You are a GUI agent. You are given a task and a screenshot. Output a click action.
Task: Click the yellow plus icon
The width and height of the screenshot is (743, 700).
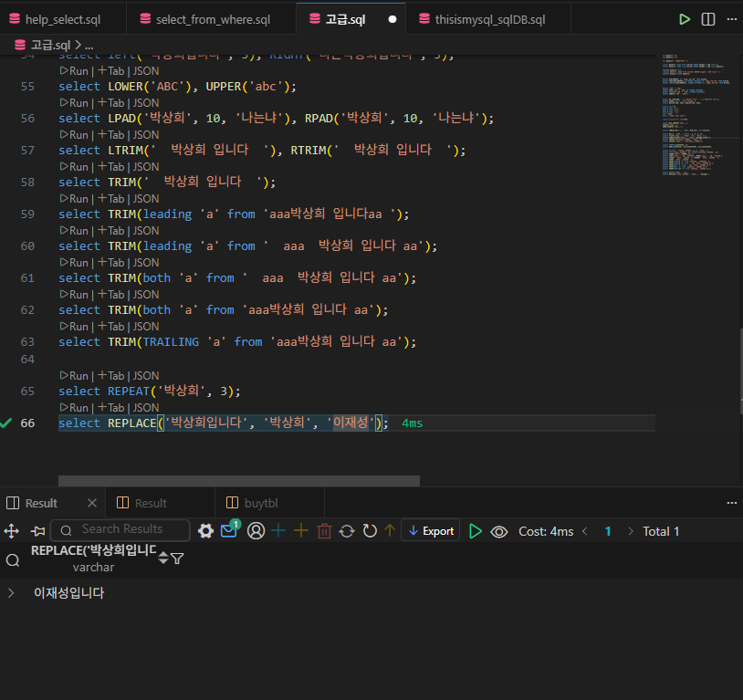pos(301,531)
